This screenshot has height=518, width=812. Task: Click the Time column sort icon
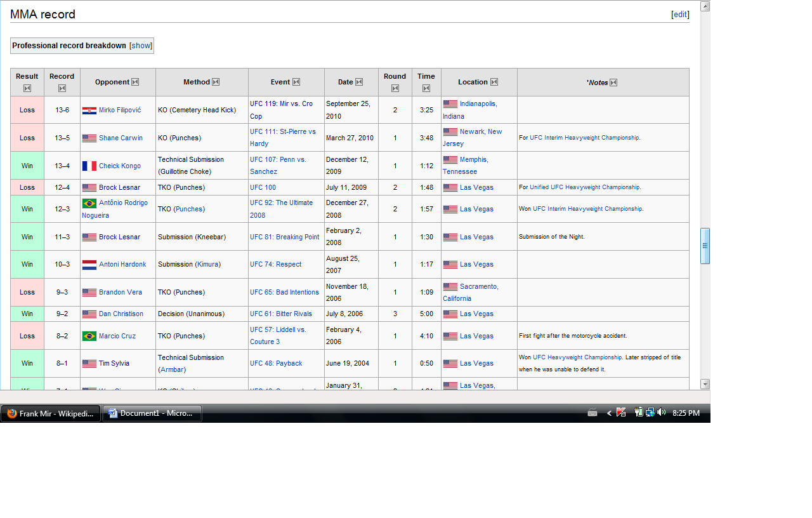point(426,88)
